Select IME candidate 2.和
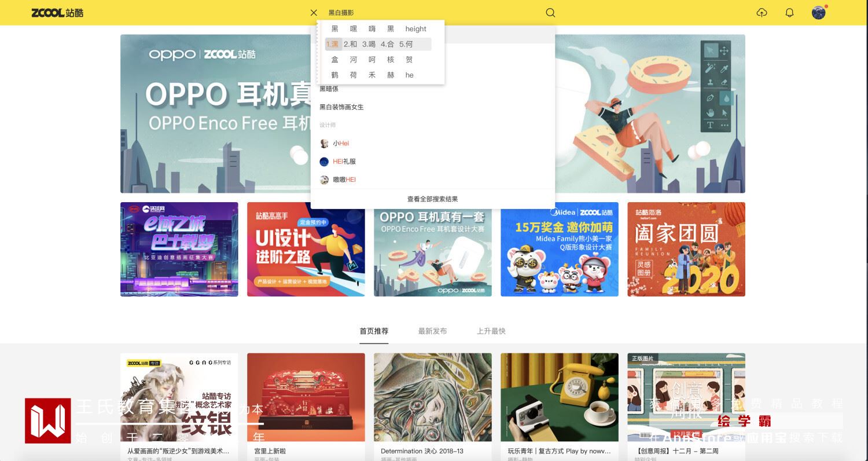868x461 pixels. coord(350,44)
